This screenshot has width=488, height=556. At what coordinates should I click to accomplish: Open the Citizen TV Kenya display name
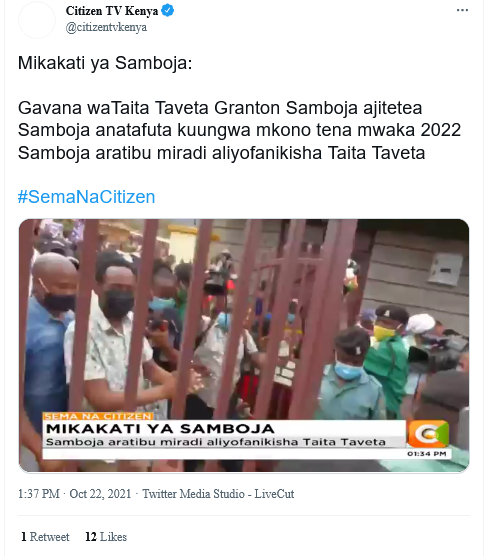112,11
